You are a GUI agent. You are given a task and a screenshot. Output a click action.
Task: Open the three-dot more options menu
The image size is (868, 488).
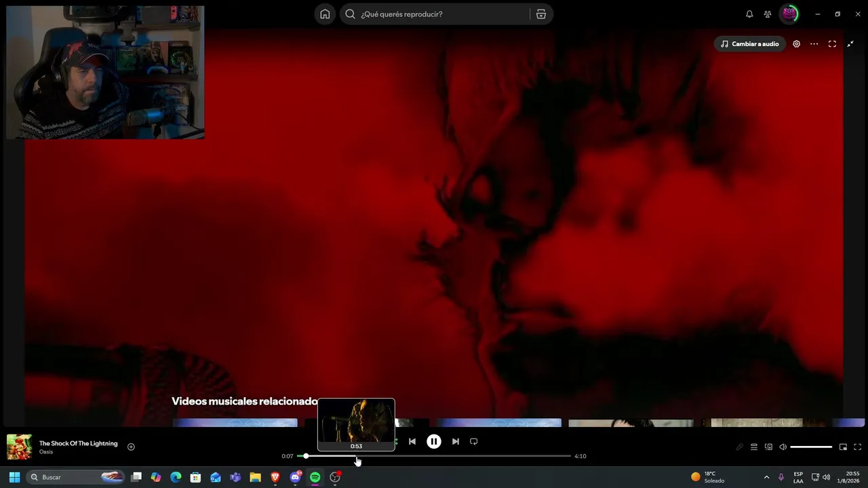[814, 44]
